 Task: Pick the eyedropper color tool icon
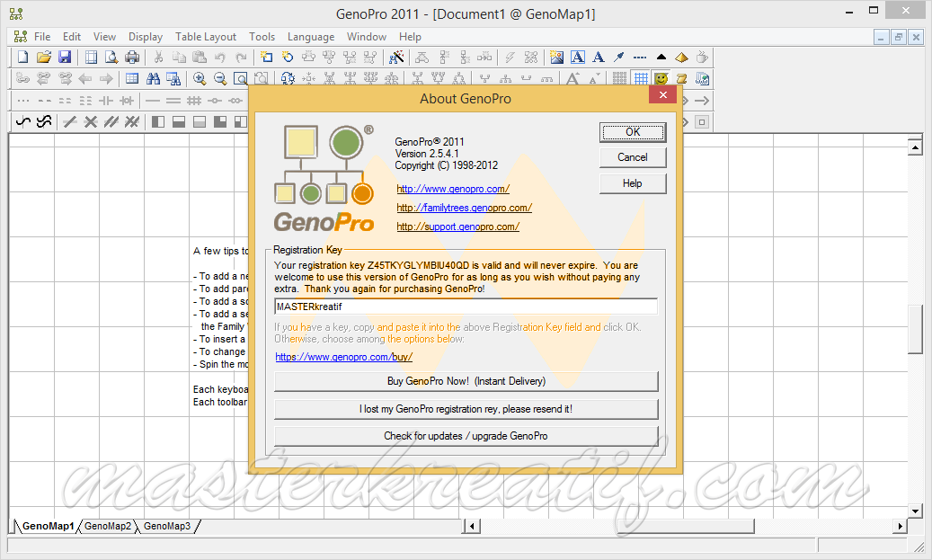click(x=618, y=57)
